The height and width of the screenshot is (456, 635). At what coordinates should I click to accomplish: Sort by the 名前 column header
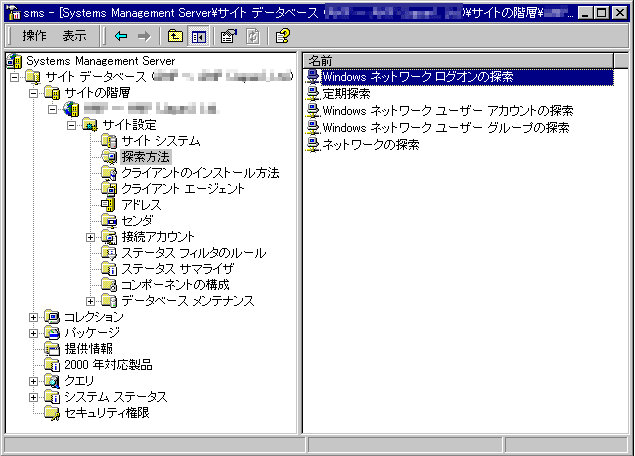(x=458, y=61)
